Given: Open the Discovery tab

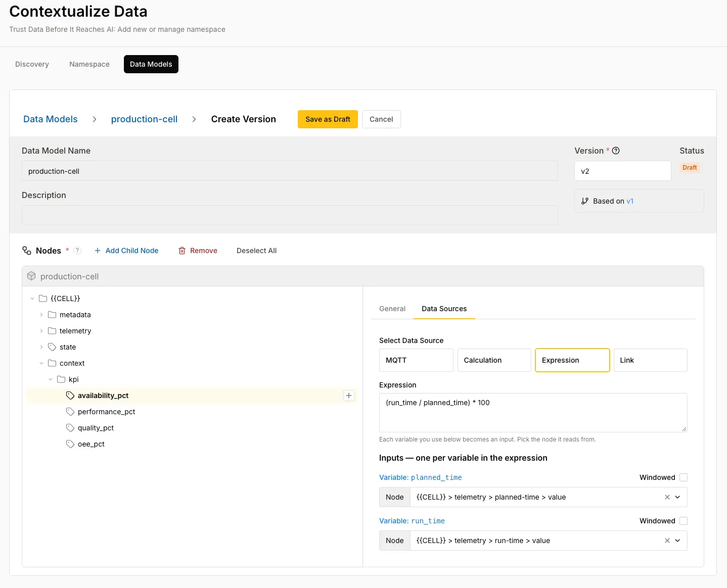Looking at the screenshot, I should coord(32,64).
